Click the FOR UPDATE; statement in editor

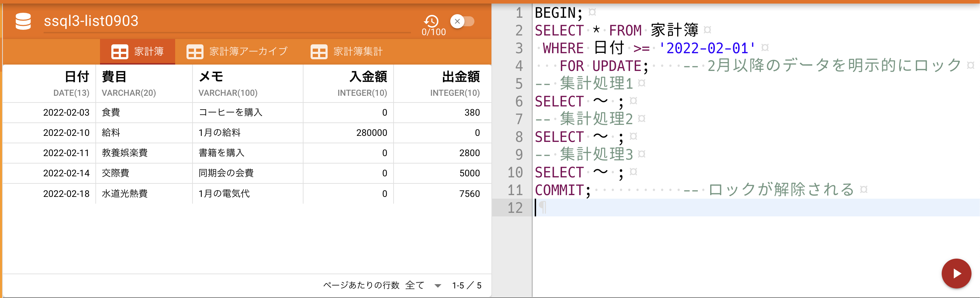604,66
